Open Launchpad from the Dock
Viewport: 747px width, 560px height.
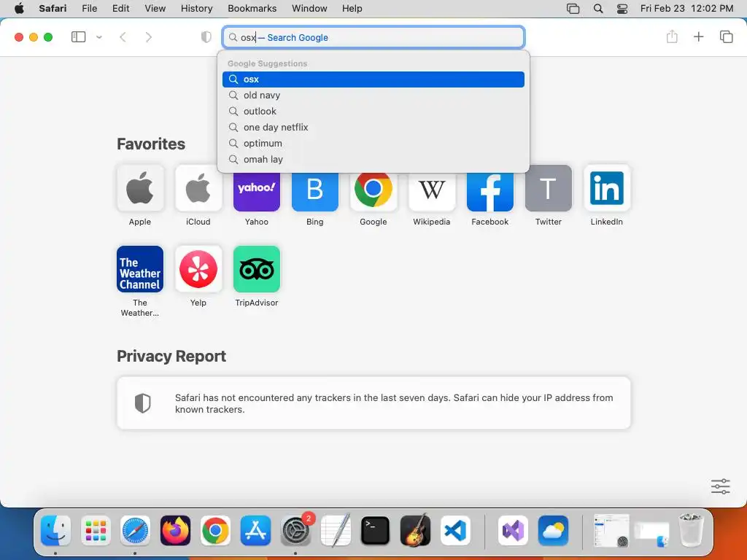(96, 530)
